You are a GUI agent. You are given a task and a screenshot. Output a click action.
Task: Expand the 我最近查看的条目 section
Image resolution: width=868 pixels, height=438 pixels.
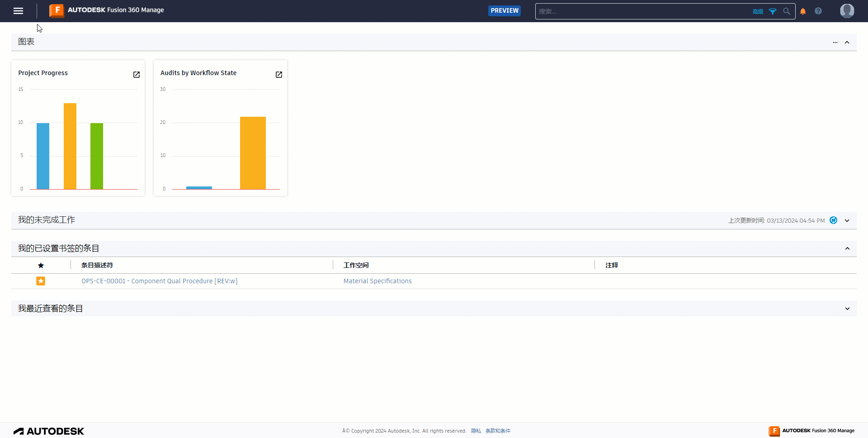tap(847, 309)
